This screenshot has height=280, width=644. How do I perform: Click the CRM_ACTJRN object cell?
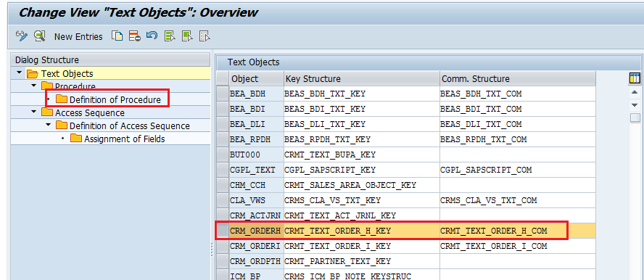point(256,215)
